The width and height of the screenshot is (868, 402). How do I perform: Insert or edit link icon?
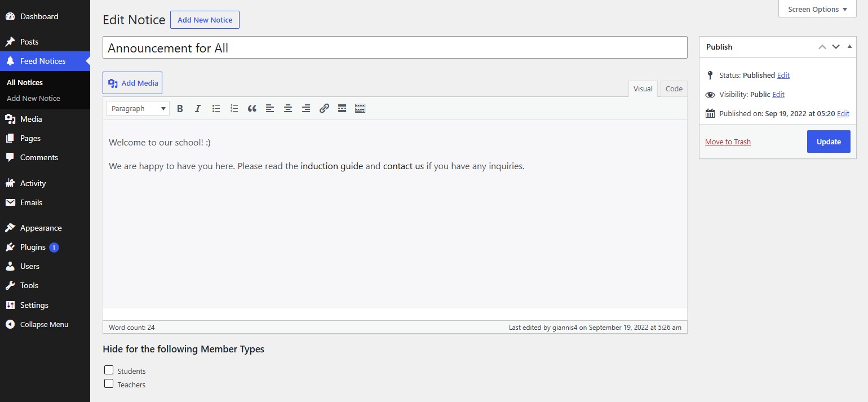[x=324, y=108]
